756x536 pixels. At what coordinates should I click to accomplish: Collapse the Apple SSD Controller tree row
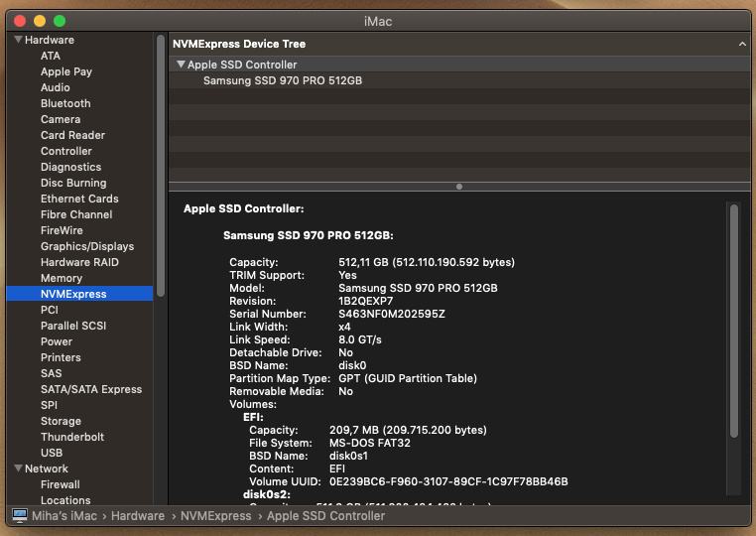pos(181,65)
